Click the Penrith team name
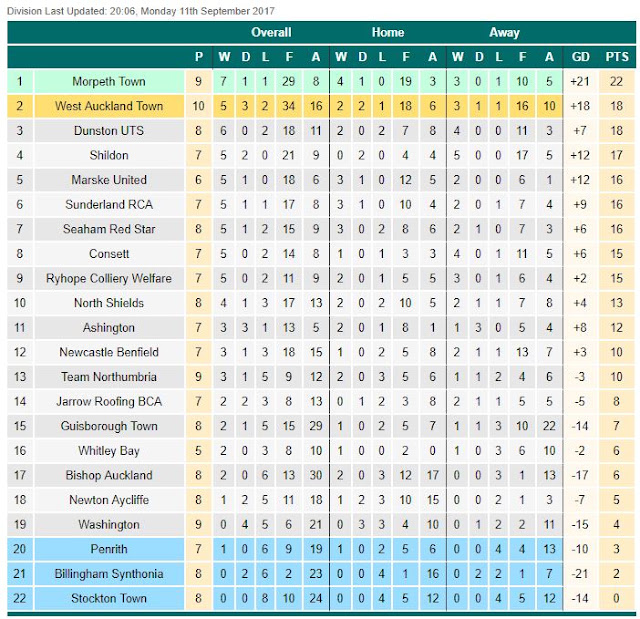 [109, 549]
